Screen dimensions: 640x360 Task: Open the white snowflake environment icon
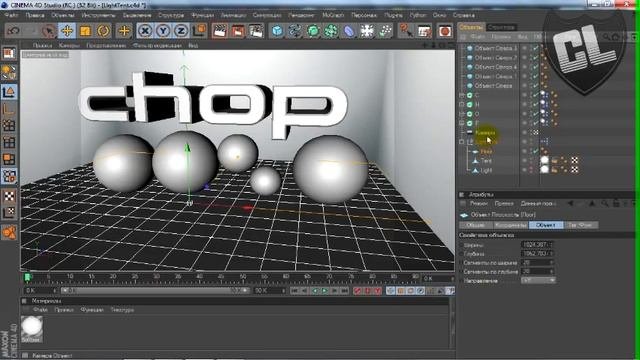(x=367, y=31)
